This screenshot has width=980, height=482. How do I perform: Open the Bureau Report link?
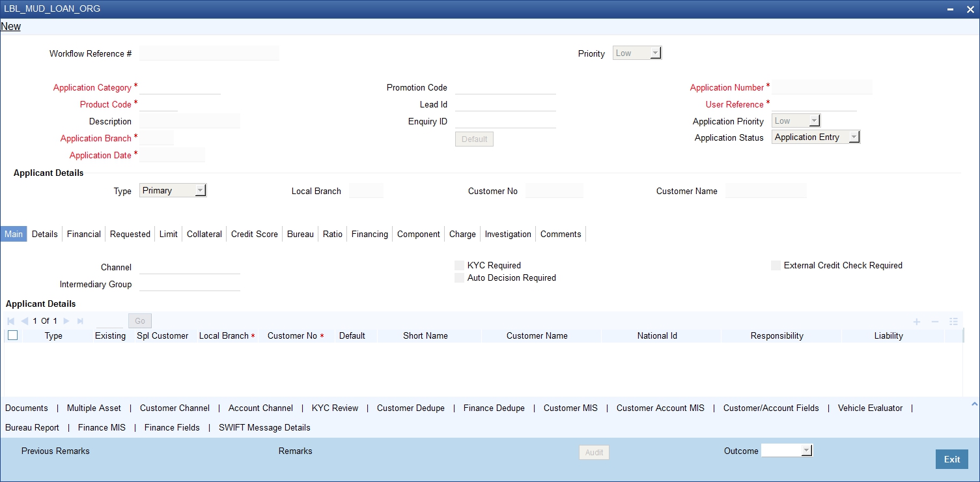click(x=32, y=427)
